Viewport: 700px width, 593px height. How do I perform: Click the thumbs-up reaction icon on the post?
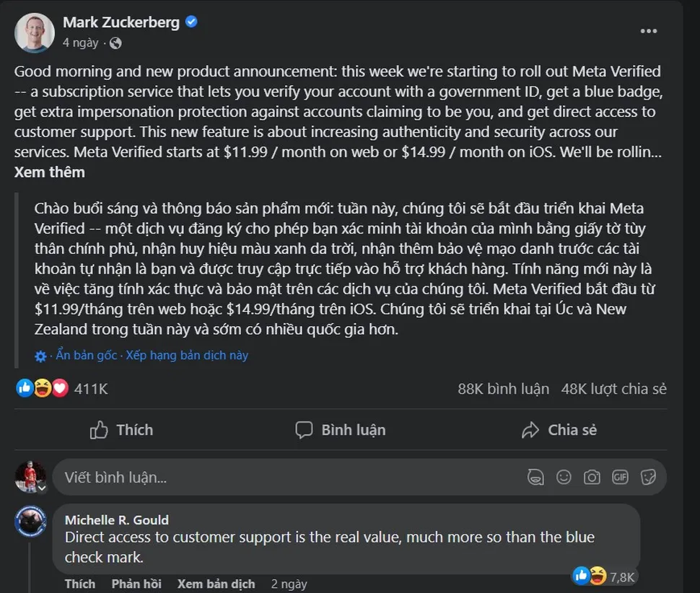(x=24, y=388)
